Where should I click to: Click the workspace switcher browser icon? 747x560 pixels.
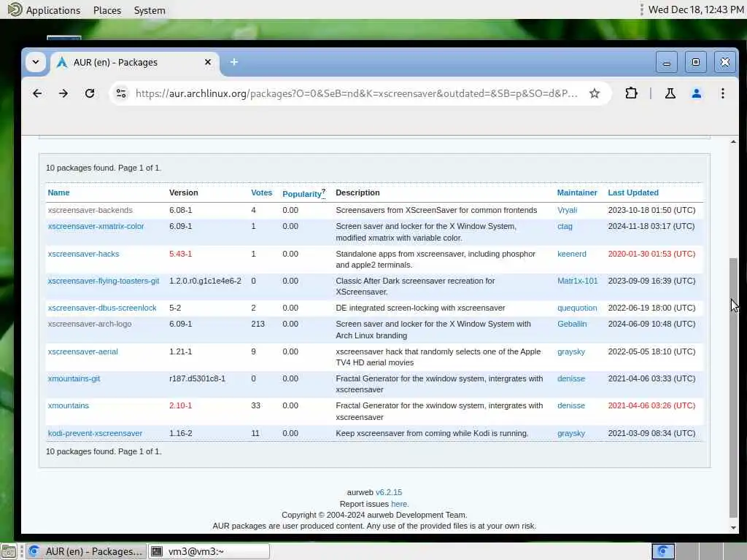point(662,551)
